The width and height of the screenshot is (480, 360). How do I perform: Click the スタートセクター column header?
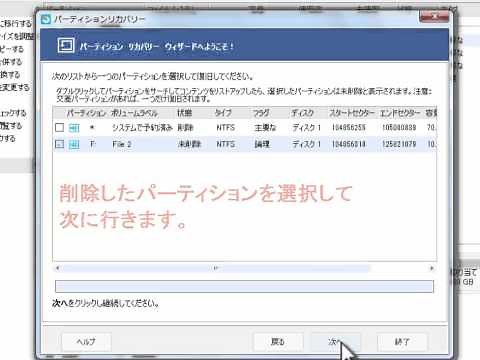tap(352, 113)
